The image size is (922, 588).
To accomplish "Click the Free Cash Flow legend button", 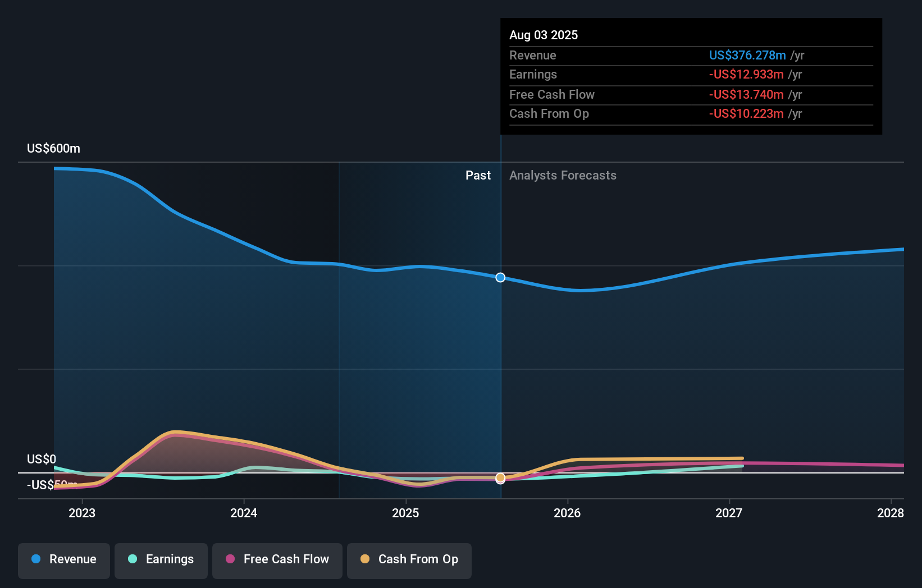I will point(277,559).
